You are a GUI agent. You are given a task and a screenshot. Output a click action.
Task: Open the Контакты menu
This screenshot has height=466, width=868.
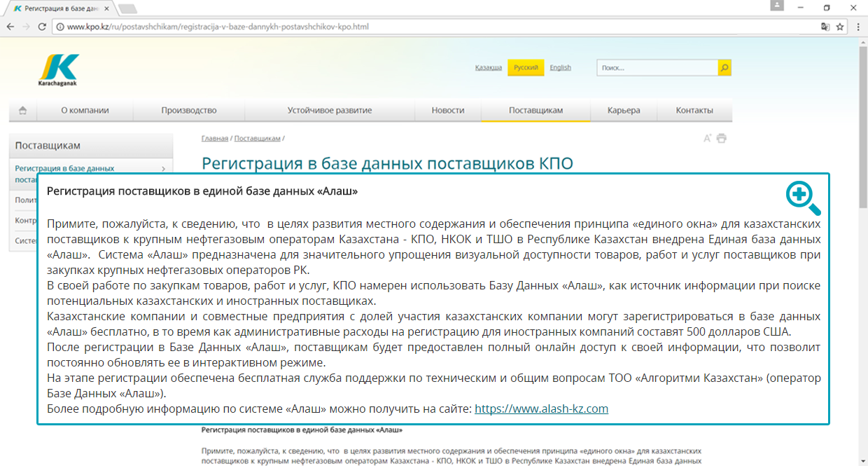pos(694,111)
